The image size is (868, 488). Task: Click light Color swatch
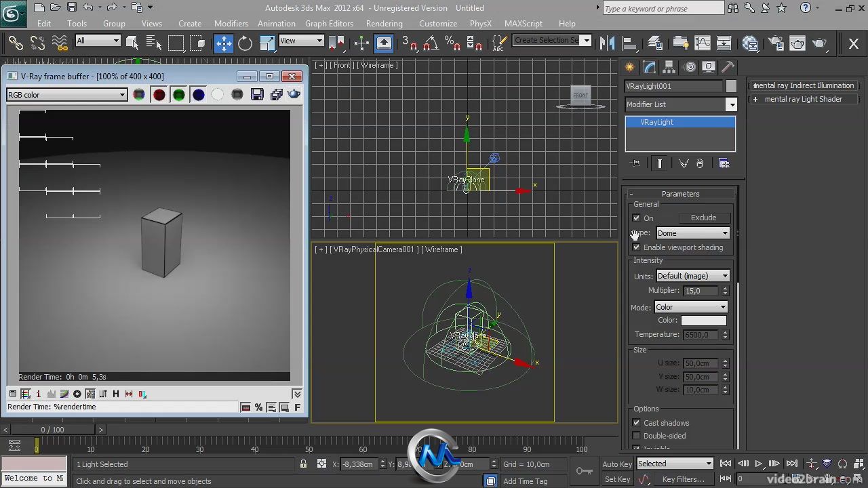click(x=704, y=321)
